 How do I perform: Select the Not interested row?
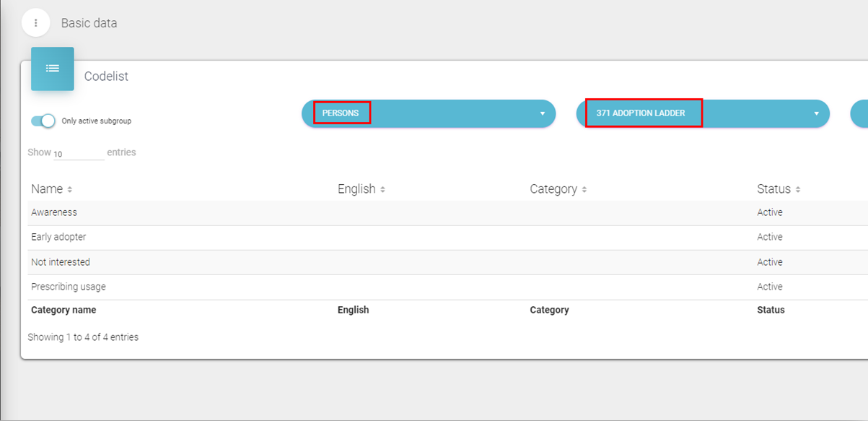(61, 262)
